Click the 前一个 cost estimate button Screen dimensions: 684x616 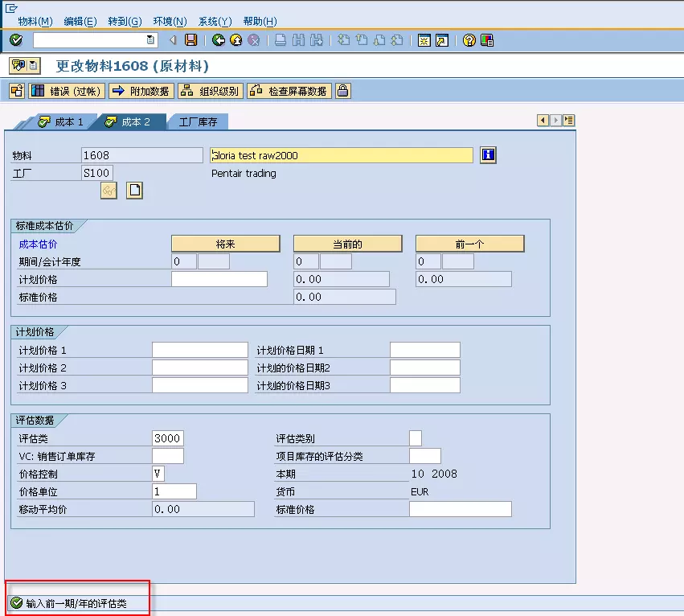(x=470, y=244)
